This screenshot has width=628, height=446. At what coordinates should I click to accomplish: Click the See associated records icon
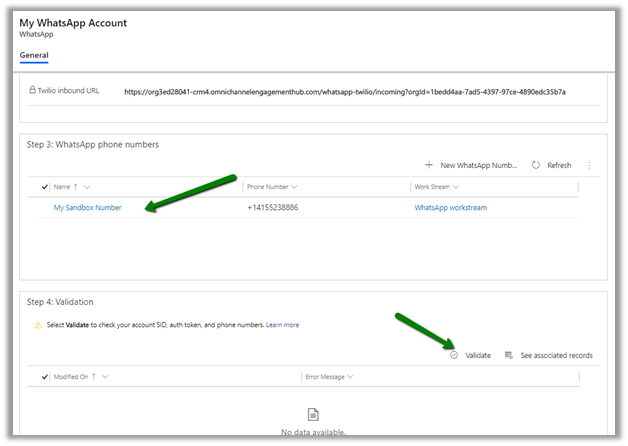(x=509, y=355)
